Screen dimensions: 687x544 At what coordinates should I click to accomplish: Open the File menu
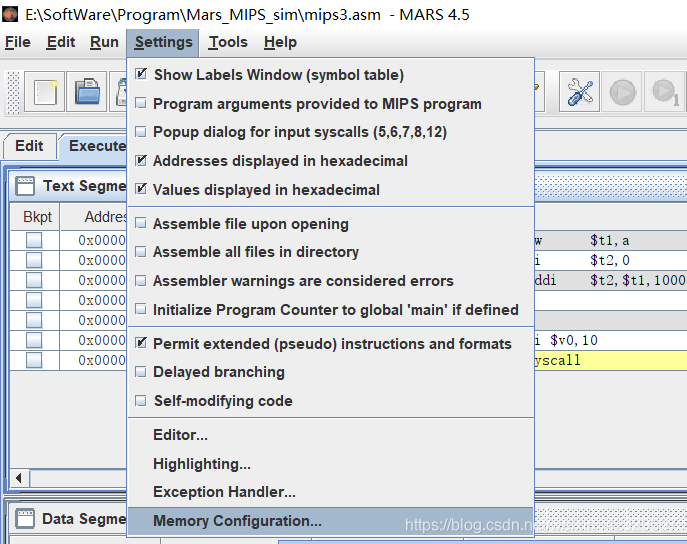[x=18, y=42]
